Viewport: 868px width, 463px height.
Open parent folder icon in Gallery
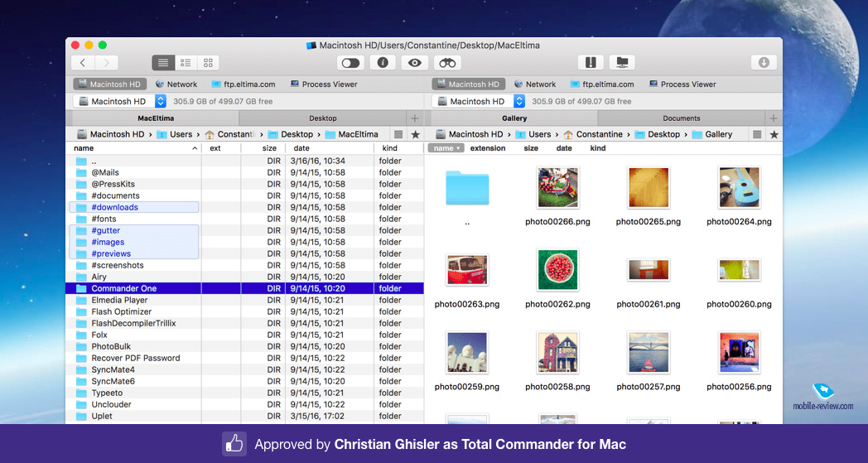[467, 188]
